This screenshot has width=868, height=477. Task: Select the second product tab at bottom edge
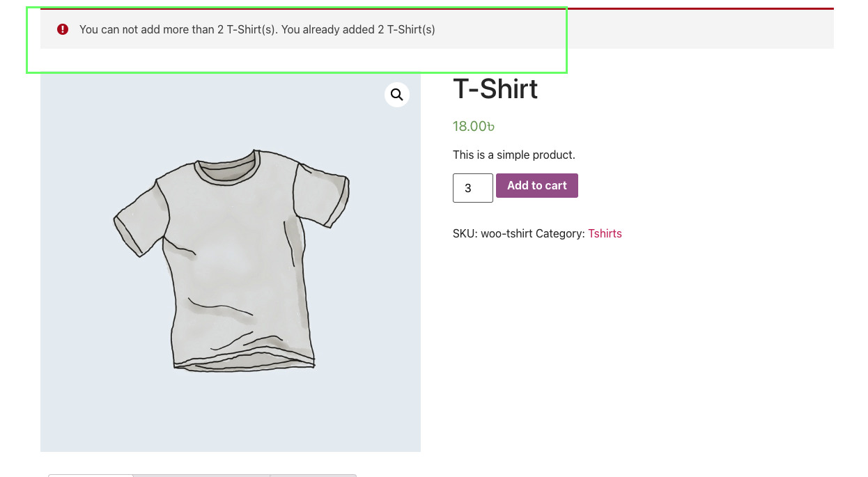201,476
